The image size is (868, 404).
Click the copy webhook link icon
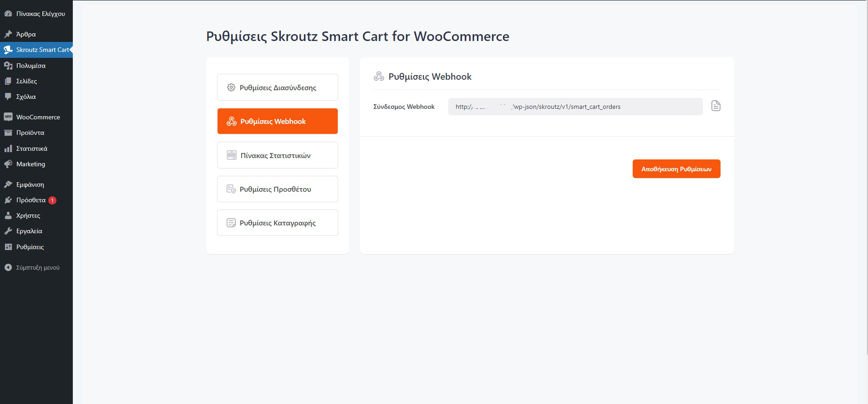coord(716,106)
